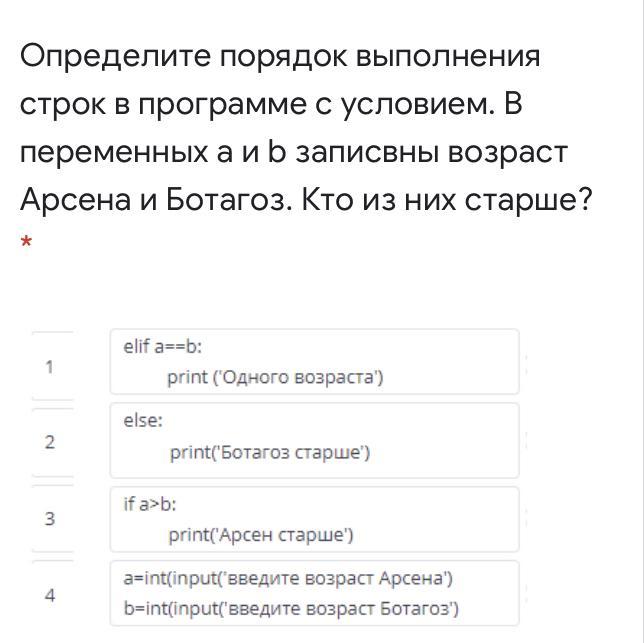Select order number 2 label
644x643 pixels.
[x=50, y=442]
